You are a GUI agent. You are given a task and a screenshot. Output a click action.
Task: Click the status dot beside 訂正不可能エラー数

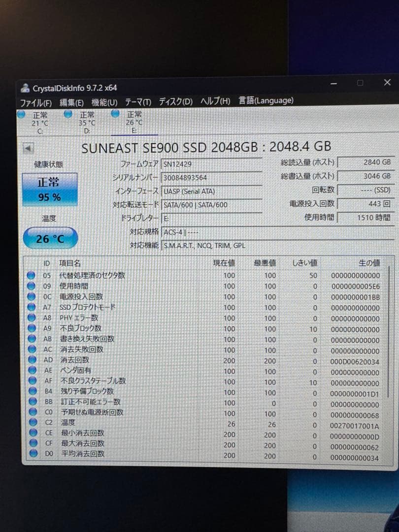pyautogui.click(x=32, y=402)
